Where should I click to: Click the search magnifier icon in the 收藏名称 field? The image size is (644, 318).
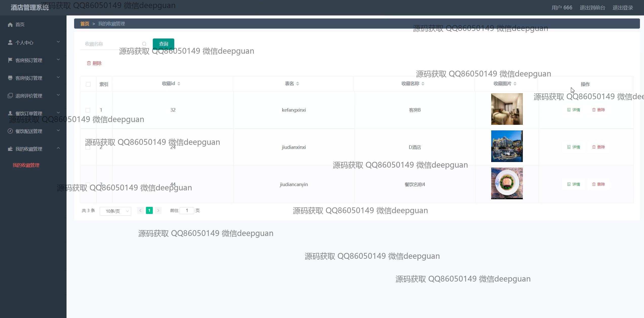144,44
